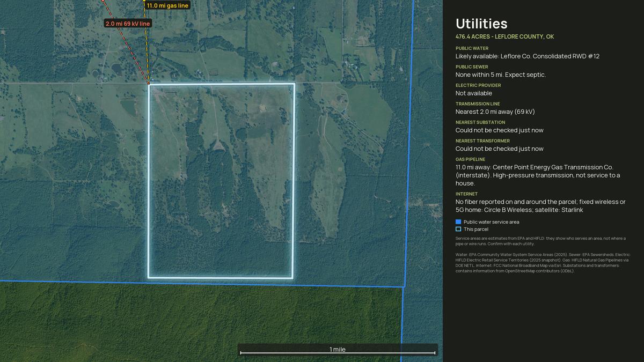Click the '11.0 mi gas line' map label
This screenshot has height=362, width=644.
click(167, 5)
